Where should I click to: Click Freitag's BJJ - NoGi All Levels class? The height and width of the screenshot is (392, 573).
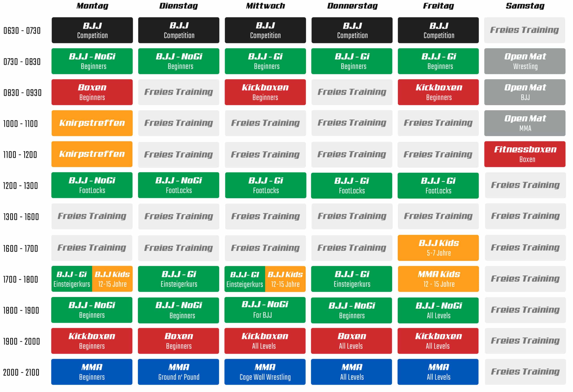pyautogui.click(x=438, y=310)
